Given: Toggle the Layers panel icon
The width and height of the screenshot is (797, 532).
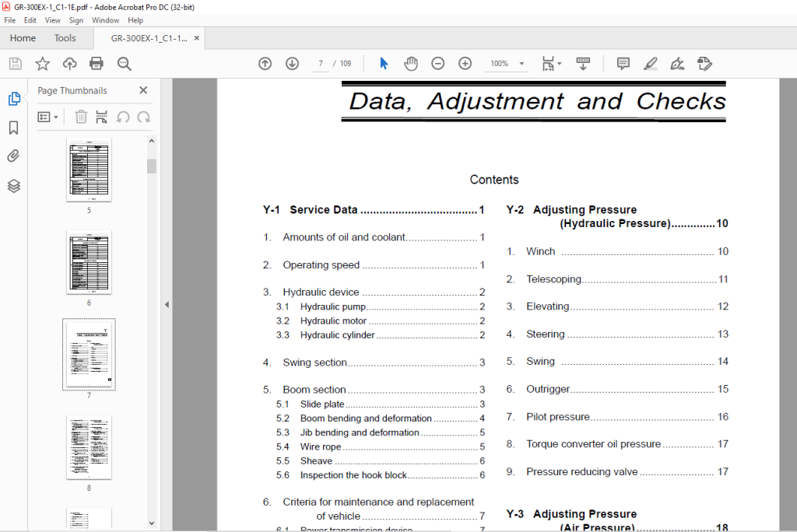Looking at the screenshot, I should pyautogui.click(x=14, y=186).
